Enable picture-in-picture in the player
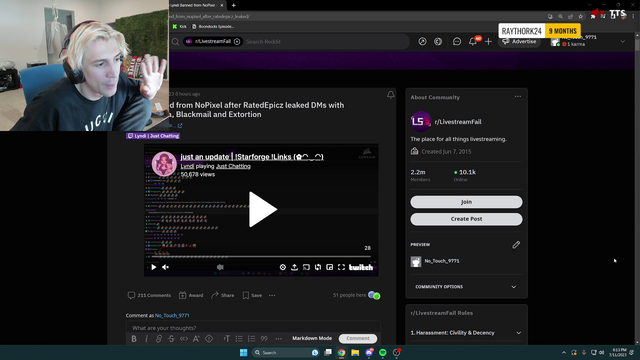Image resolution: width=640 pixels, height=360 pixels. (330, 267)
